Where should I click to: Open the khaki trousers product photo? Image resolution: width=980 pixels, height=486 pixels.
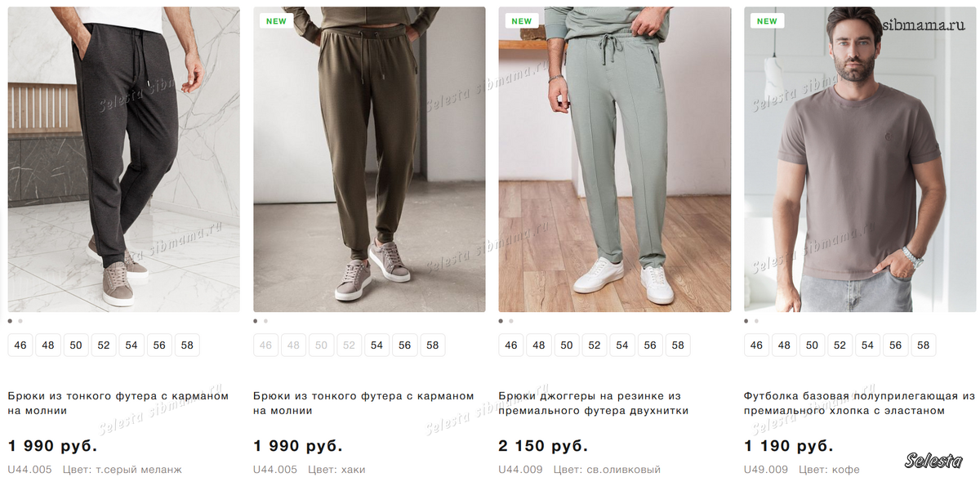(x=369, y=159)
